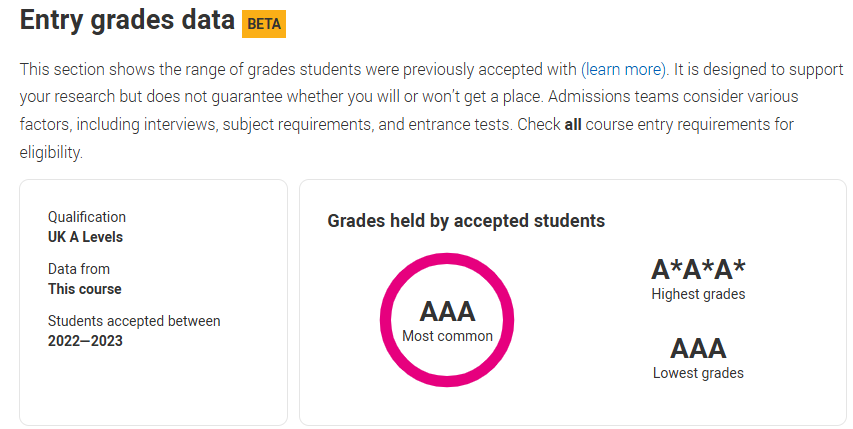Click the Students accepted between label
The width and height of the screenshot is (853, 429).
(x=134, y=321)
